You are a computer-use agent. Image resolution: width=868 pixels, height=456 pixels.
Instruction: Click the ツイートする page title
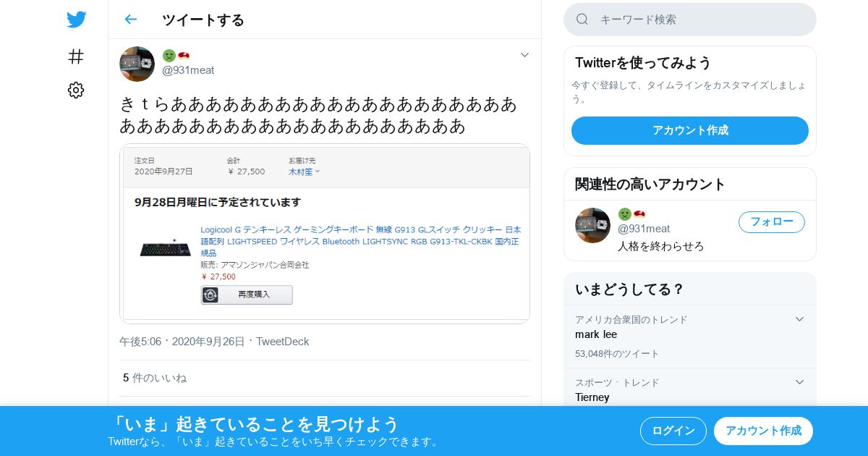(203, 20)
